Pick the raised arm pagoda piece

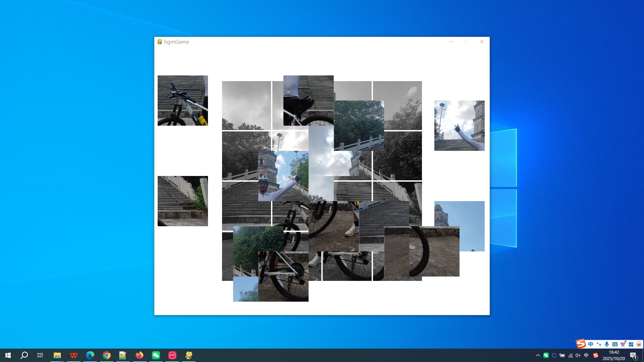point(459,126)
